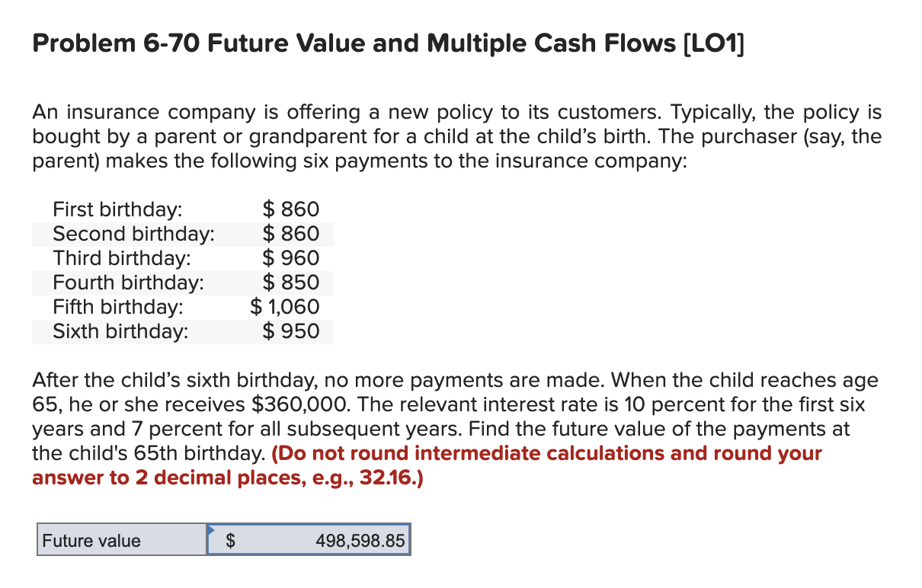Click inside the payments table area
922x588 pixels.
pyautogui.click(x=183, y=270)
